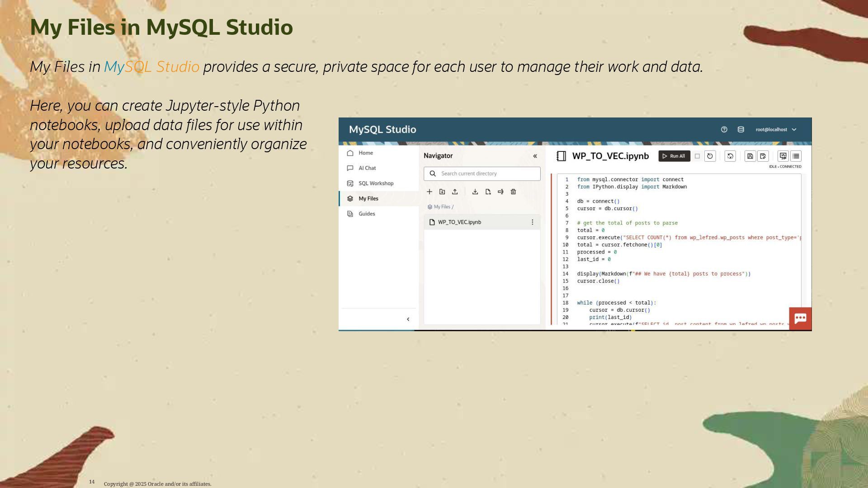This screenshot has width=868, height=488.
Task: Open the WP_TO_VEC.ipynb three-dot options menu
Action: click(532, 222)
